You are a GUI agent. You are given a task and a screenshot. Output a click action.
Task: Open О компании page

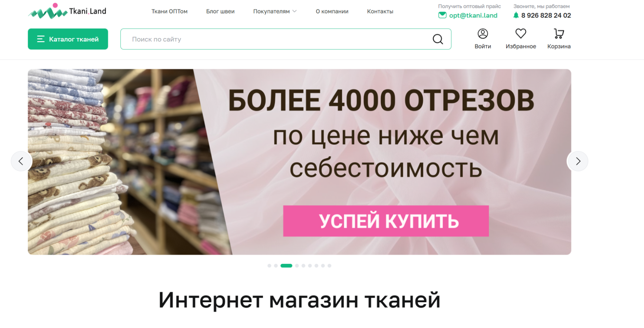point(332,11)
